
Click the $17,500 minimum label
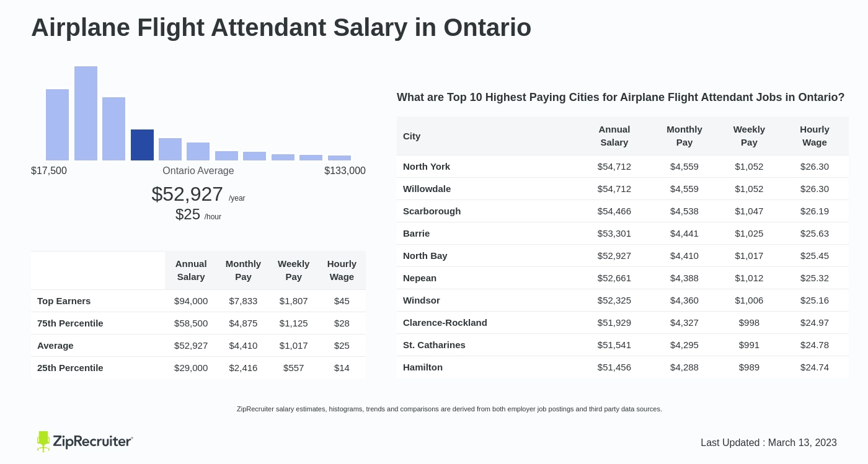pos(49,170)
